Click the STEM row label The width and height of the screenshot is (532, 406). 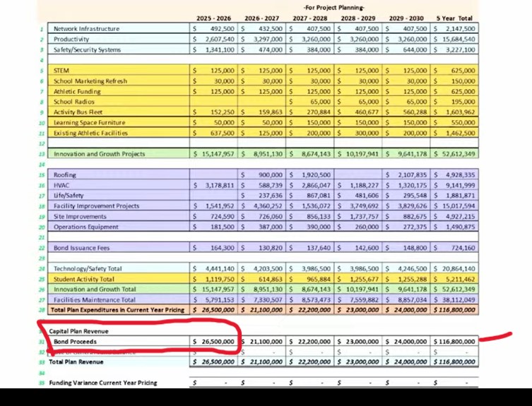coord(61,71)
